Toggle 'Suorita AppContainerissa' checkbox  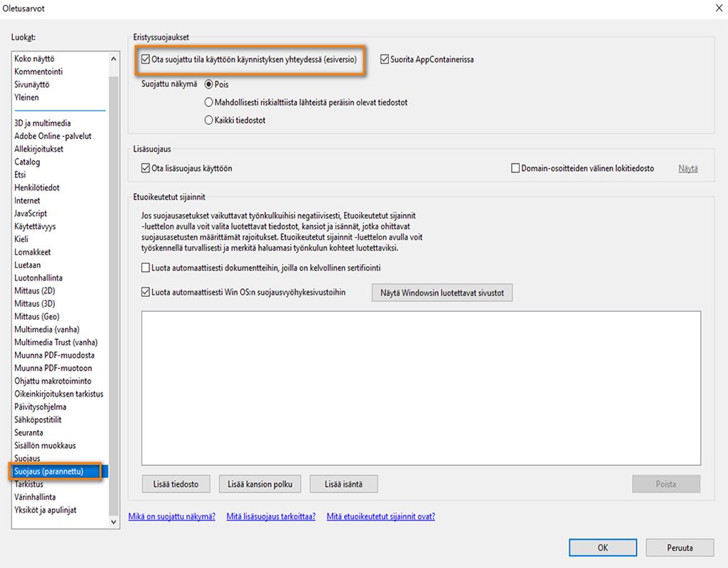point(385,59)
